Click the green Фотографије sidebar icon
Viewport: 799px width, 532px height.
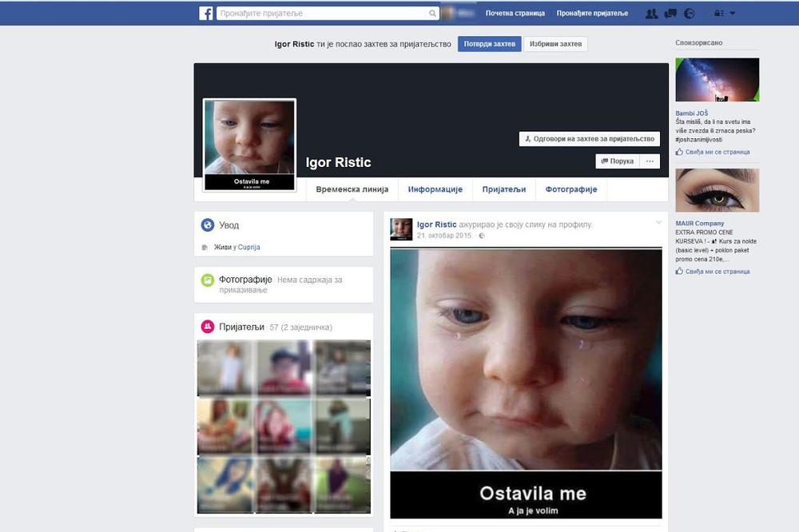[209, 279]
